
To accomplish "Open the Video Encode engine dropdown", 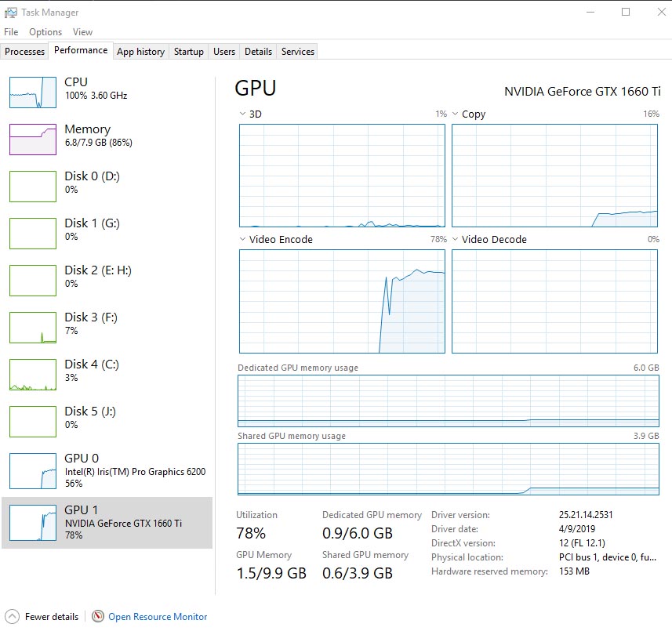I will 242,239.
